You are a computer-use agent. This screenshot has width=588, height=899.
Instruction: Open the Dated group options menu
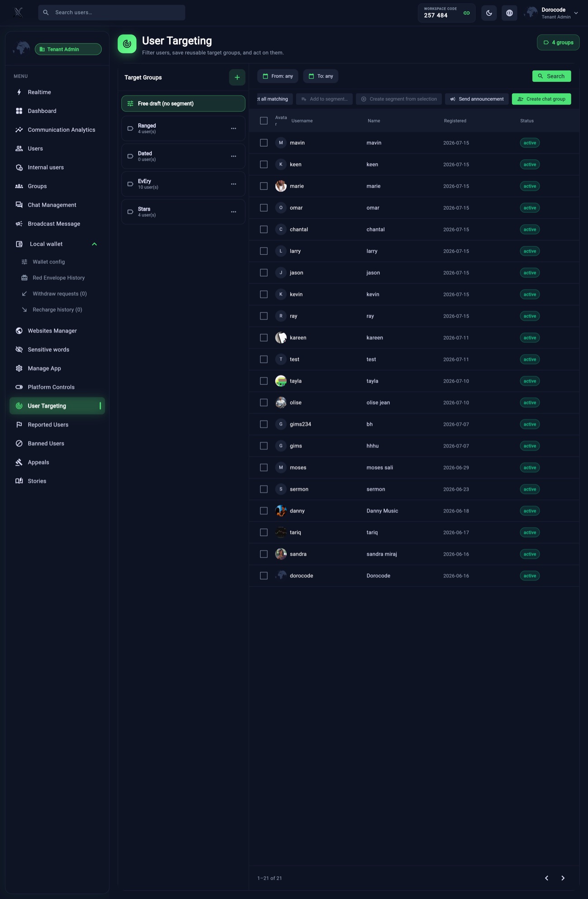[x=233, y=156]
